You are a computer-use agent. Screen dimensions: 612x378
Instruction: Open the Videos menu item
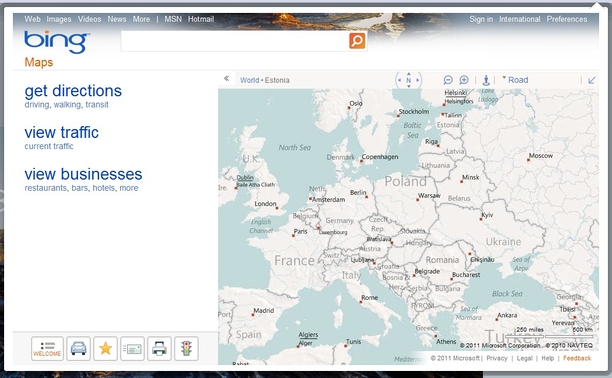(x=89, y=19)
